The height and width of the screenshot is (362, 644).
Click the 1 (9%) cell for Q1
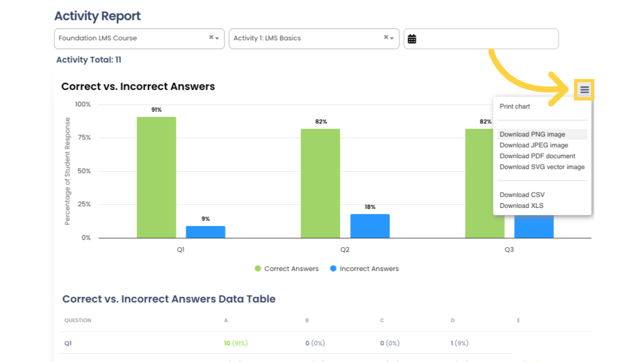point(460,343)
